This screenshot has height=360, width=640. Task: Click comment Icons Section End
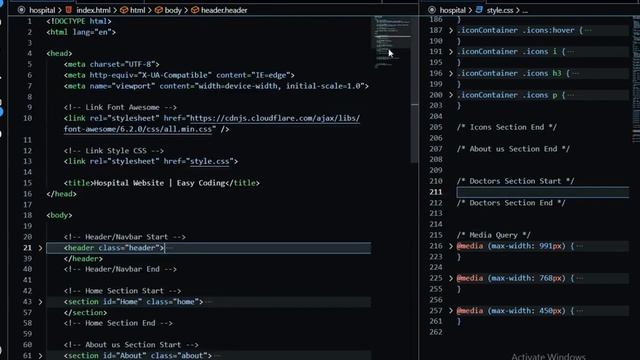tap(507, 127)
